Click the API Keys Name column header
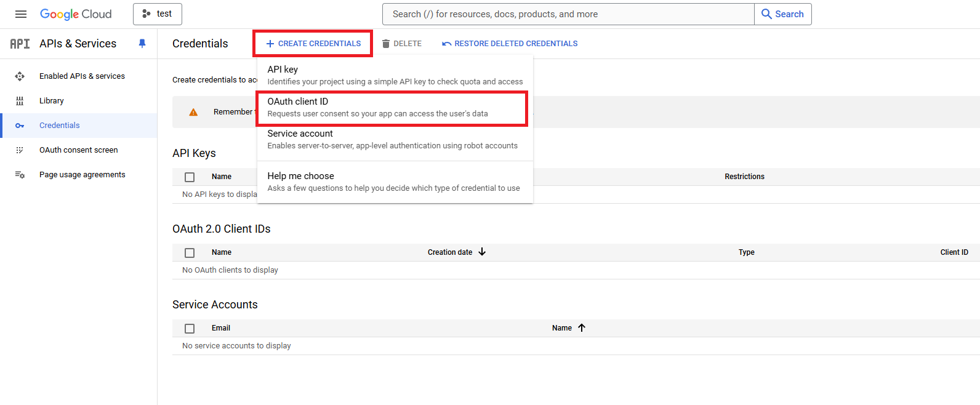980x405 pixels. 222,177
